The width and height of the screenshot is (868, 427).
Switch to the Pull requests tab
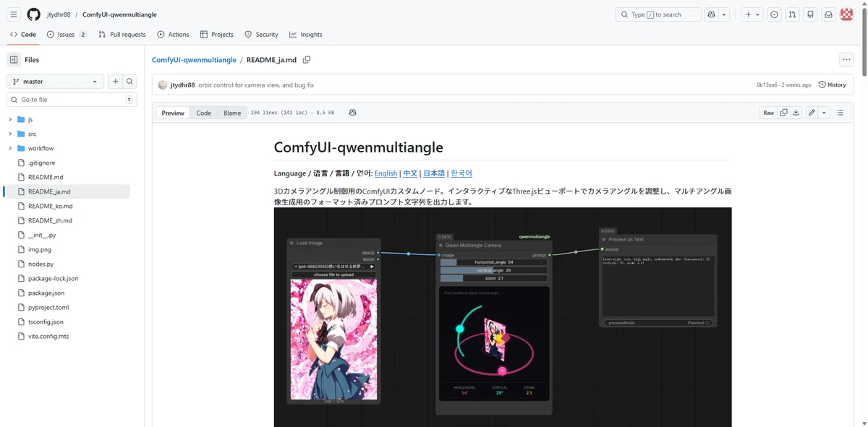pos(122,34)
